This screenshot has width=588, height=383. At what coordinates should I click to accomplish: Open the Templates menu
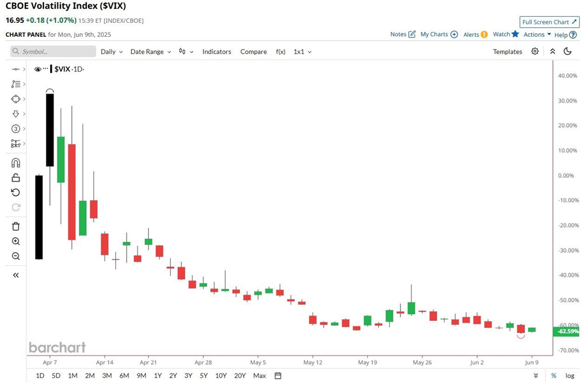coord(507,52)
